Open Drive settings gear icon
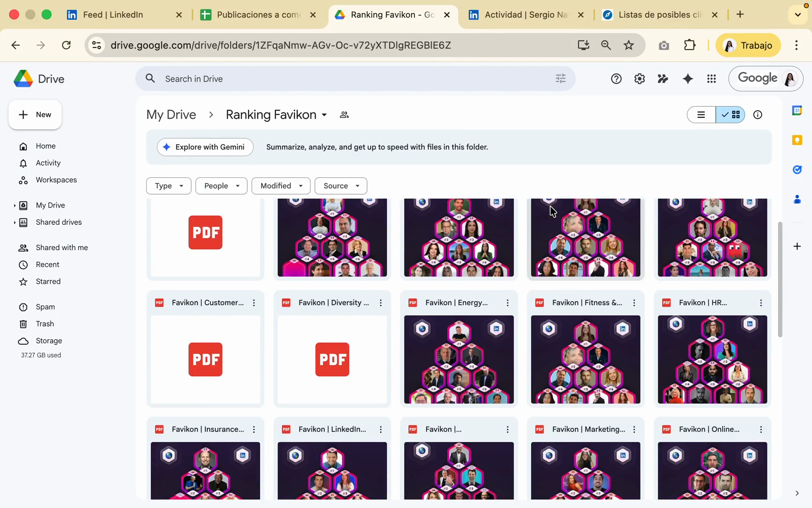The image size is (812, 508). coord(639,79)
